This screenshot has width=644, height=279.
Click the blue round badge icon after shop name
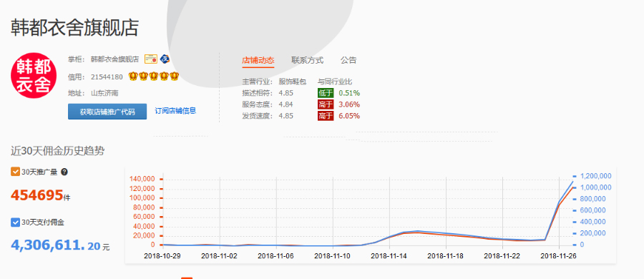click(x=165, y=59)
